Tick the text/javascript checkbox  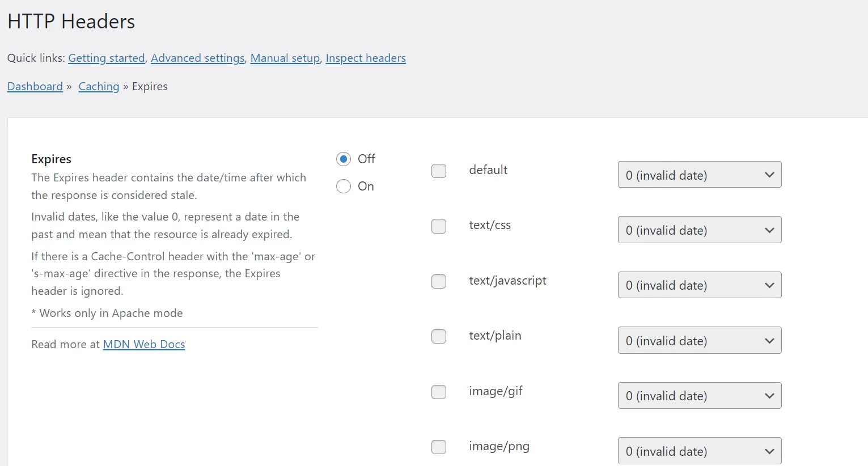click(439, 281)
